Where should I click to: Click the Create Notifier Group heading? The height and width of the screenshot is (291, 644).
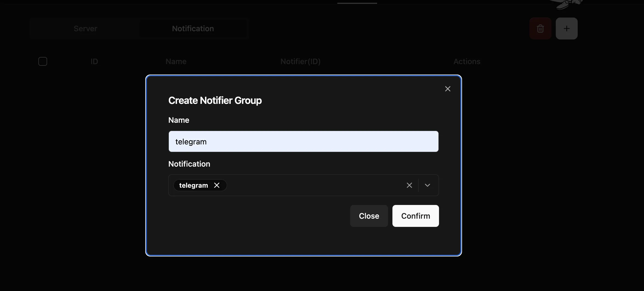(x=215, y=100)
